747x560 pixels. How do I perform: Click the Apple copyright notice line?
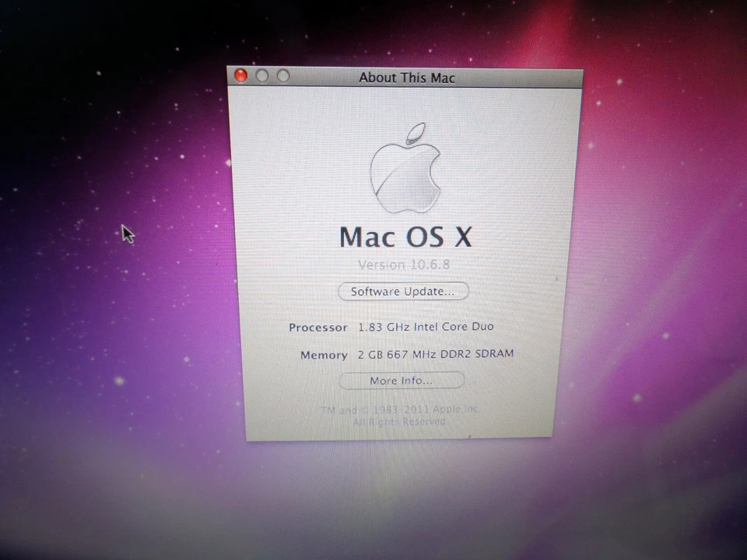point(401,408)
